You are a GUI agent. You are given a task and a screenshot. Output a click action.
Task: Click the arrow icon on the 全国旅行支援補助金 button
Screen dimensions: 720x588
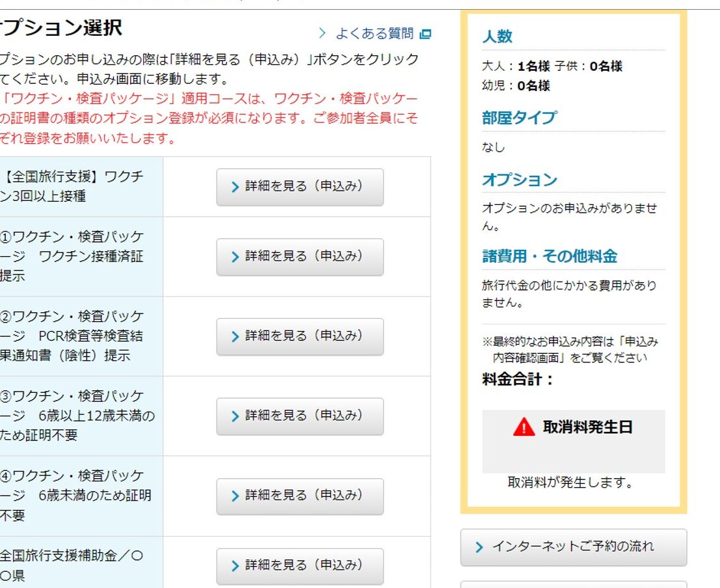235,566
